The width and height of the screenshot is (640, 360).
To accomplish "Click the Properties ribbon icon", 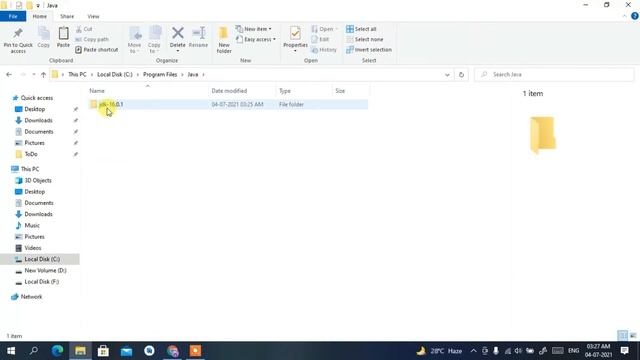I will coord(295,33).
